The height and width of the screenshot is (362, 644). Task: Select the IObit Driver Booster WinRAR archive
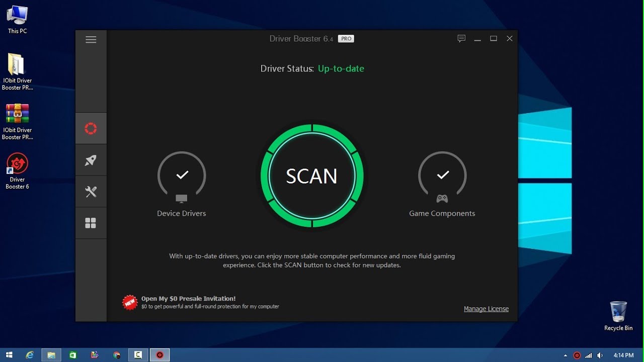click(x=17, y=122)
